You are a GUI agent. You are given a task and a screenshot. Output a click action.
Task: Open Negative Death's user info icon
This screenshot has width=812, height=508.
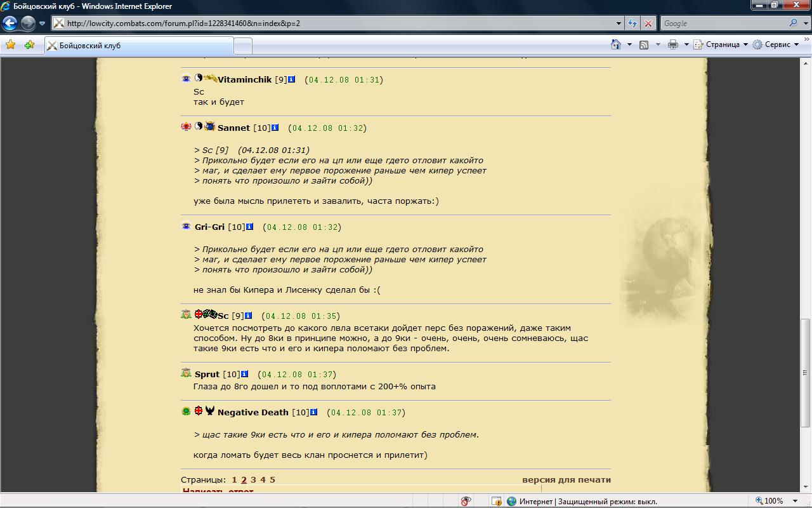[314, 412]
